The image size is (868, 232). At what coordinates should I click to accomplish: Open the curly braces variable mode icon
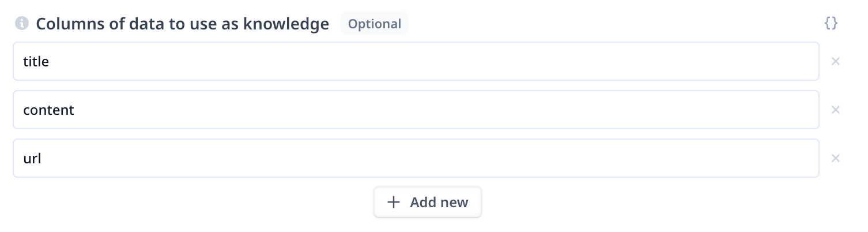click(x=831, y=24)
